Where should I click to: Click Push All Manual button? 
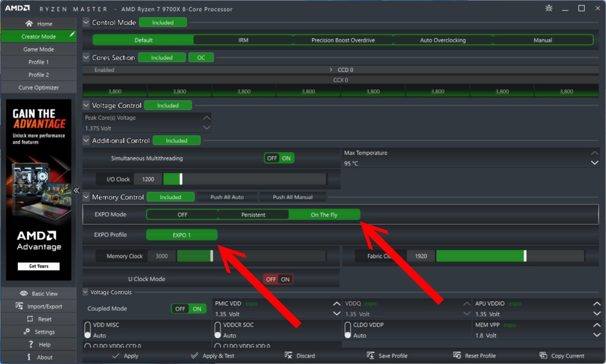point(292,197)
